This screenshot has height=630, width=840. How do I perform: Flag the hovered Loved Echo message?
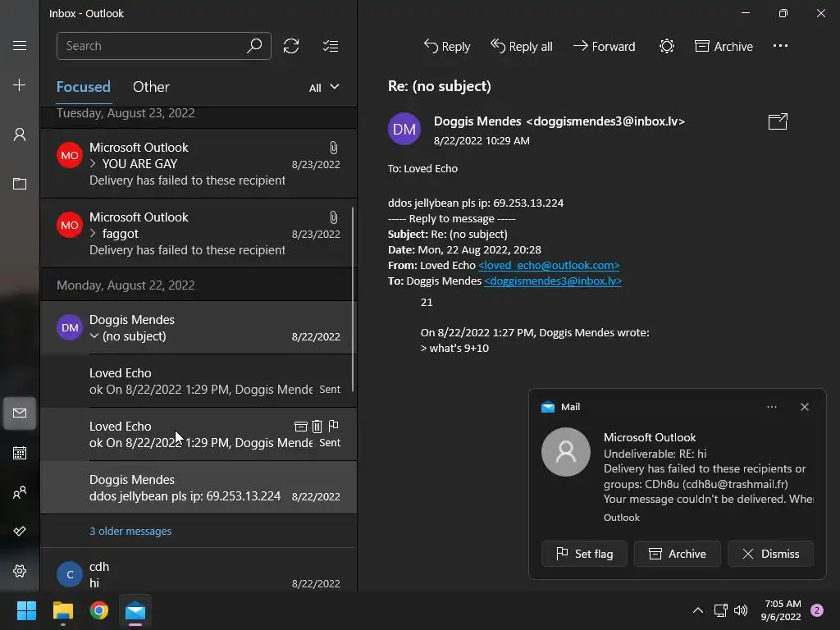(x=333, y=426)
